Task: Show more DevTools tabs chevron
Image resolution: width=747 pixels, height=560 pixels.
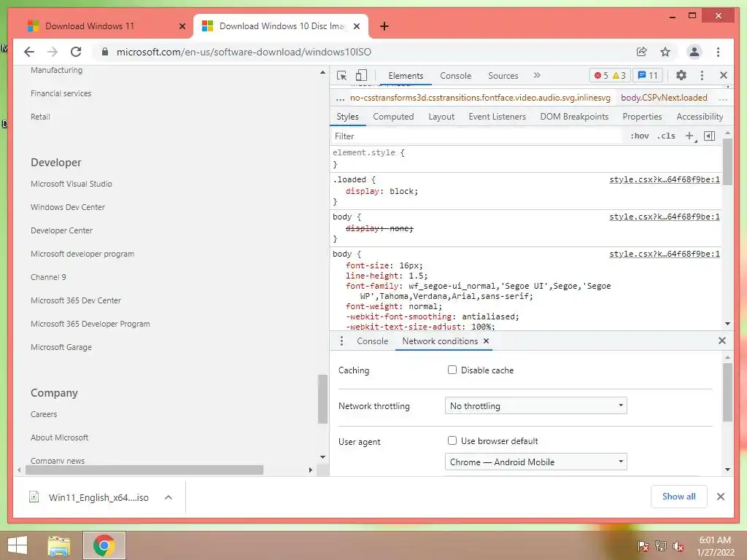Action: point(537,75)
